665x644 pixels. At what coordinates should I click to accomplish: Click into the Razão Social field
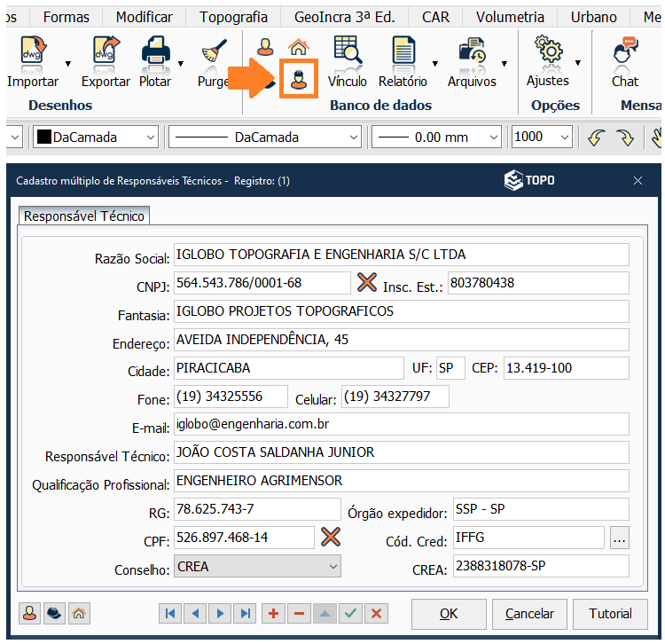401,255
